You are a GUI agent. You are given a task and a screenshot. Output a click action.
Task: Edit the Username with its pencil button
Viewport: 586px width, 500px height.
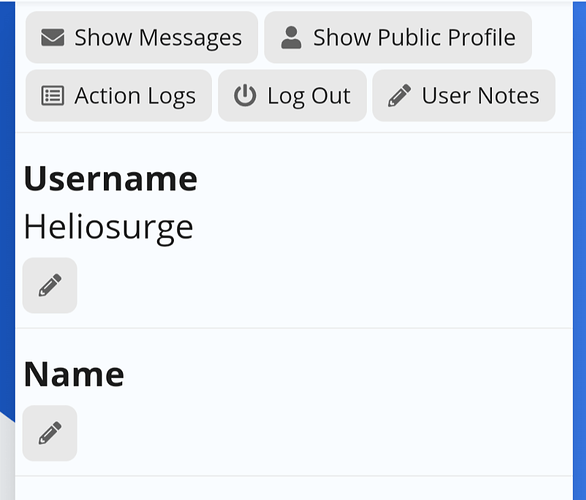pos(50,285)
